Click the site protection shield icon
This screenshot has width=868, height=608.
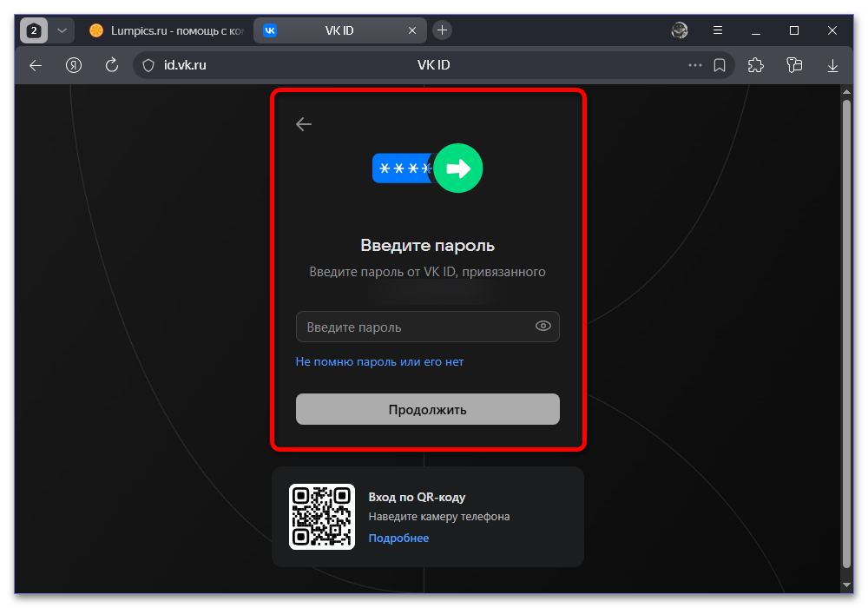(x=148, y=65)
